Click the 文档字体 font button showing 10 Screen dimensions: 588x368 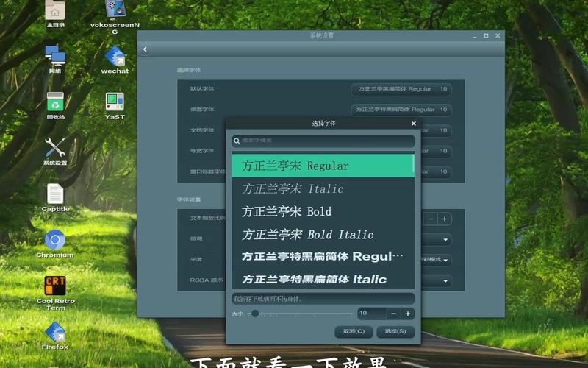coord(437,130)
